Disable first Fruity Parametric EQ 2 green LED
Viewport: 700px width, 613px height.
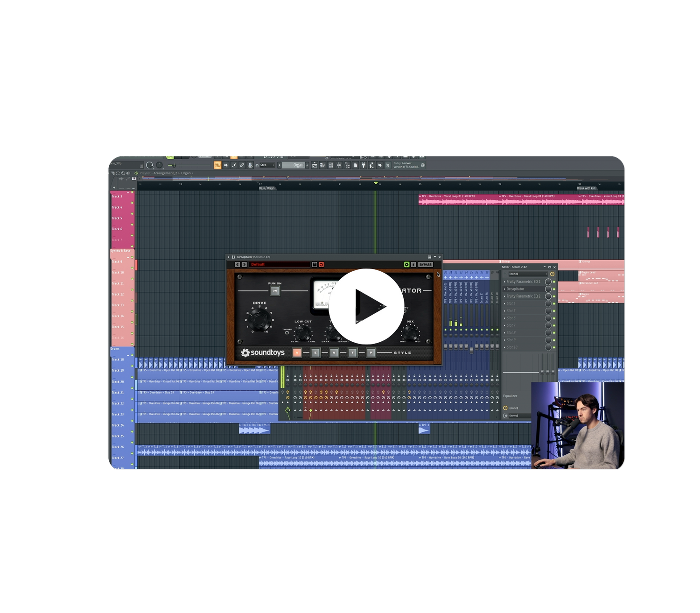click(554, 282)
